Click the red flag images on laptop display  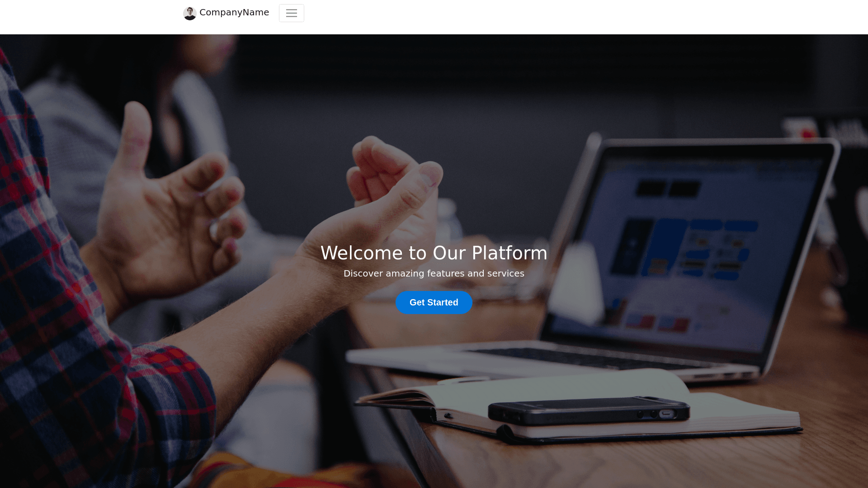click(658, 322)
